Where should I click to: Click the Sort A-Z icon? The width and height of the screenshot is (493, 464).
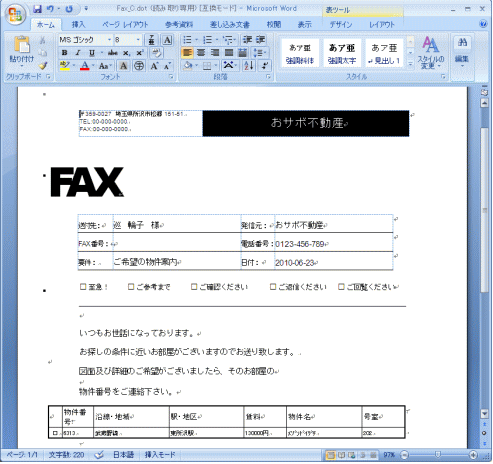(249, 66)
